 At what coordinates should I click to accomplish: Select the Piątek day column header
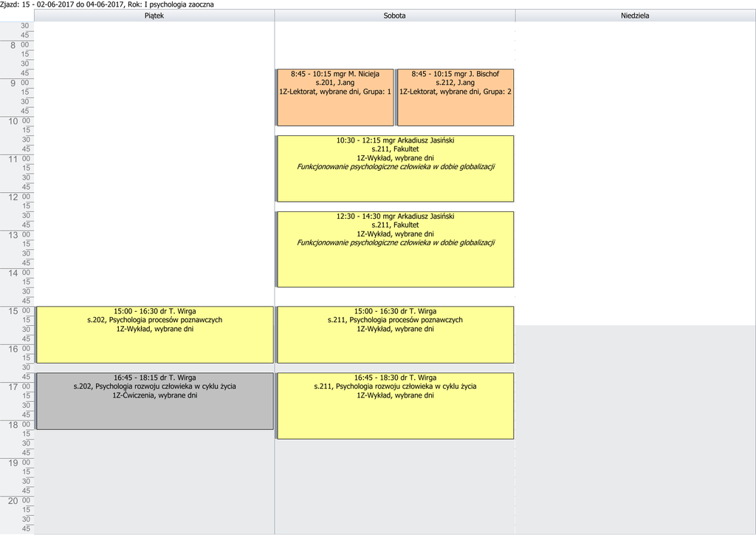point(154,16)
